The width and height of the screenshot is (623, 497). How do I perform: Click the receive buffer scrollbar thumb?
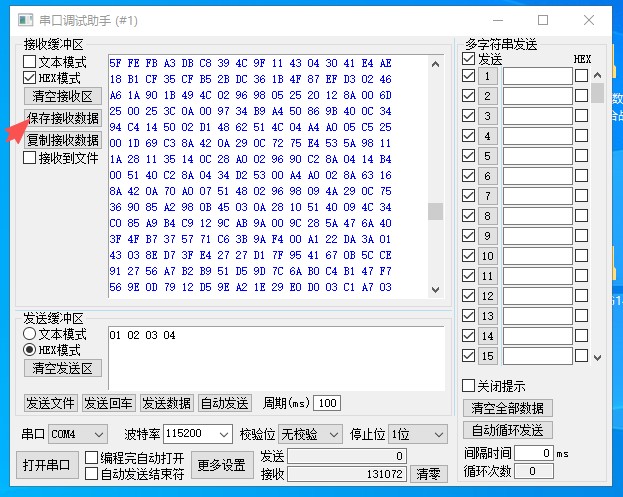[x=435, y=211]
